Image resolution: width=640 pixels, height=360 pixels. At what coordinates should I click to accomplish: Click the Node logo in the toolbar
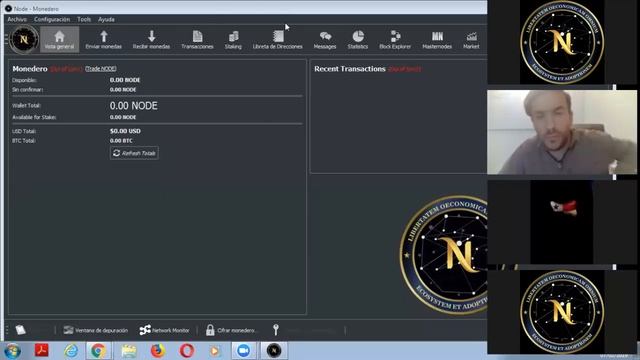pyautogui.click(x=24, y=39)
